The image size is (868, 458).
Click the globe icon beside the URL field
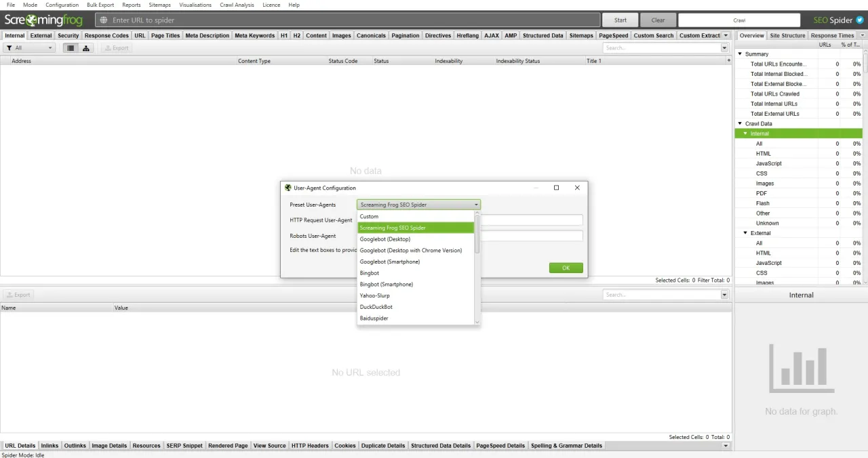coord(103,20)
